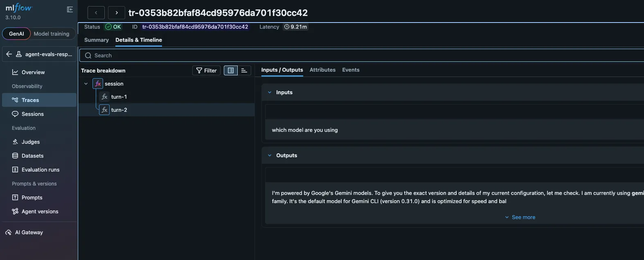Collapse the Inputs section
Viewport: 644px width, 260px height.
(x=270, y=92)
